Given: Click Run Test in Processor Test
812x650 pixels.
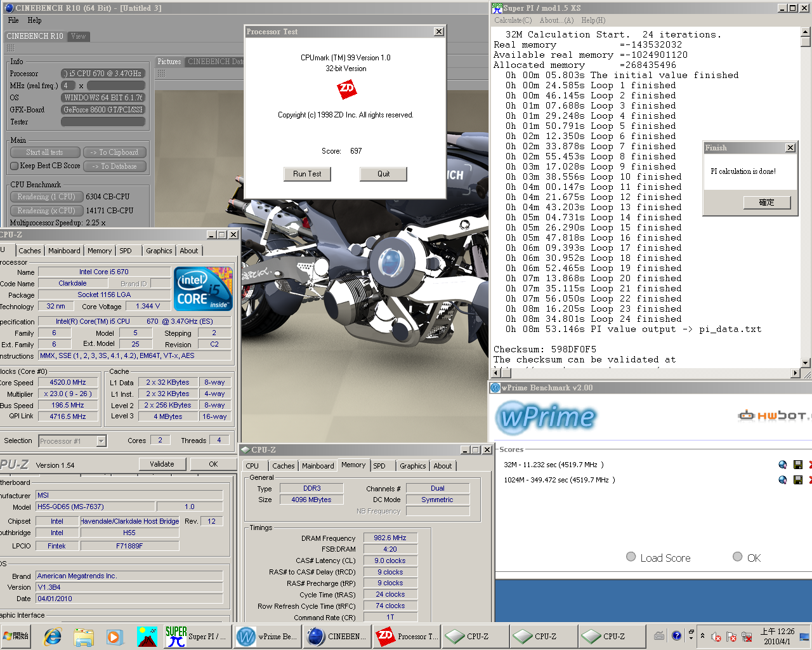Looking at the screenshot, I should (x=307, y=174).
